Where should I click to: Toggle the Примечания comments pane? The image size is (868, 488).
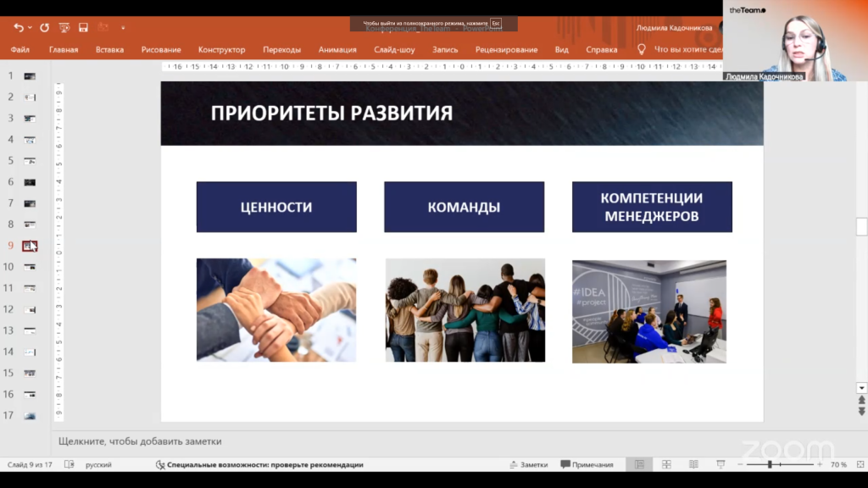click(587, 465)
